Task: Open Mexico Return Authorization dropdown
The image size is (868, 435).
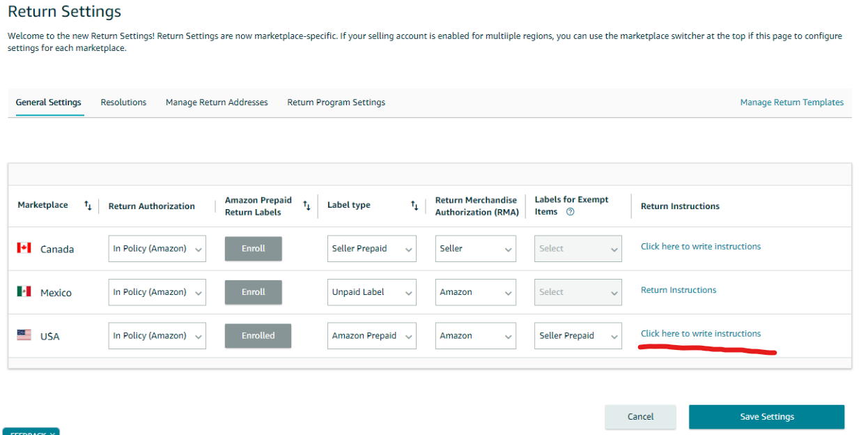Action: (x=157, y=292)
